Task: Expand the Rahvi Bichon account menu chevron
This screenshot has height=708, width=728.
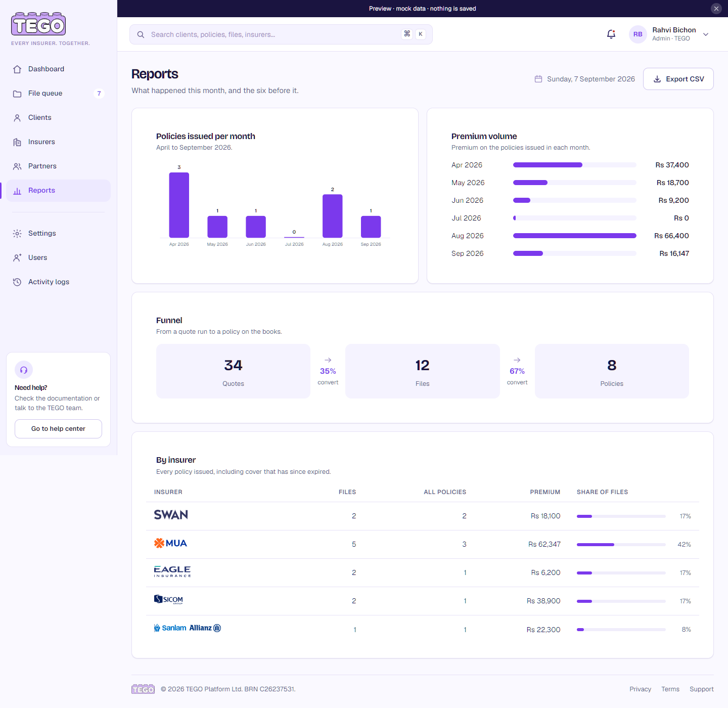Action: [x=706, y=34]
